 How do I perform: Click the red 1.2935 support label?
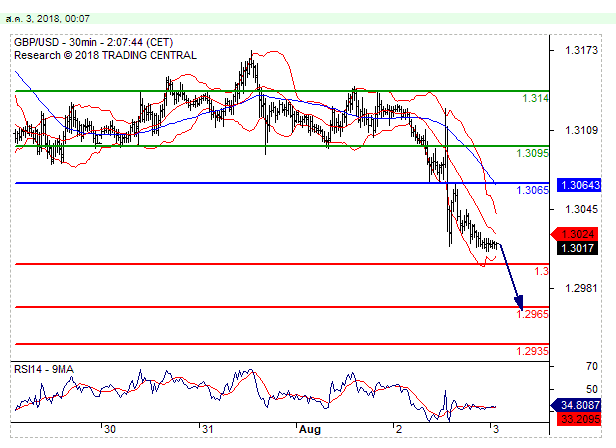pos(532,351)
